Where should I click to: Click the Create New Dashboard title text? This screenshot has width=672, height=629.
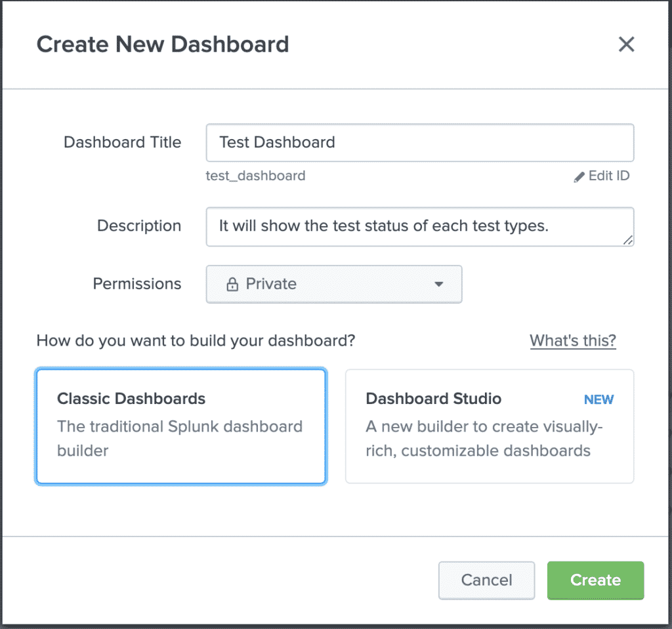[x=163, y=44]
